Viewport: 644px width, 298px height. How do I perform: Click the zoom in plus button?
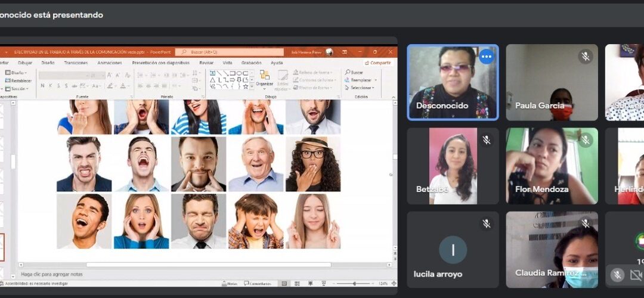tap(373, 283)
